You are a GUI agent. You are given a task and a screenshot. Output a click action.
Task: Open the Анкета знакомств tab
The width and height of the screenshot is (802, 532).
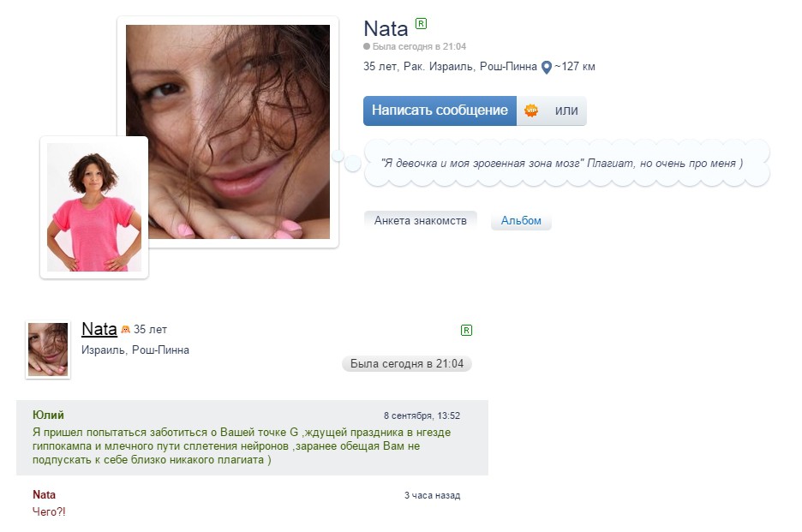420,221
